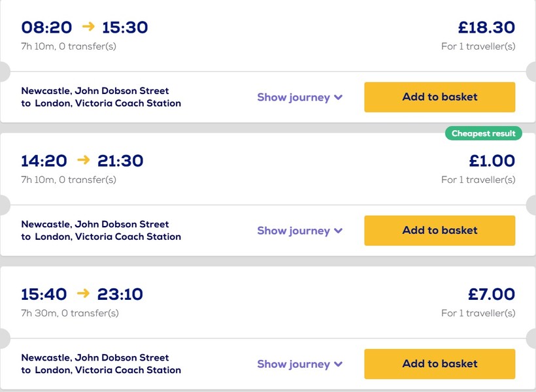The height and width of the screenshot is (392, 536).
Task: Click the £1.00 price
Action: [x=492, y=161]
